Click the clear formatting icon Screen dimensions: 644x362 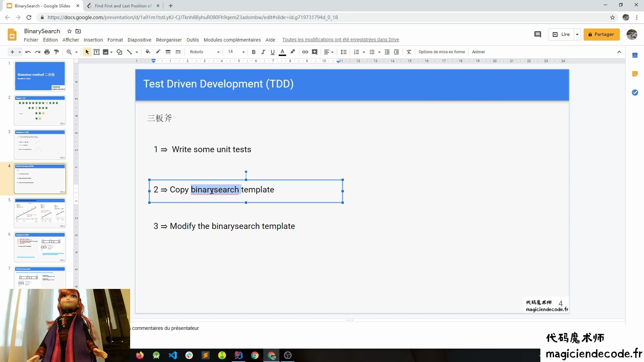409,52
